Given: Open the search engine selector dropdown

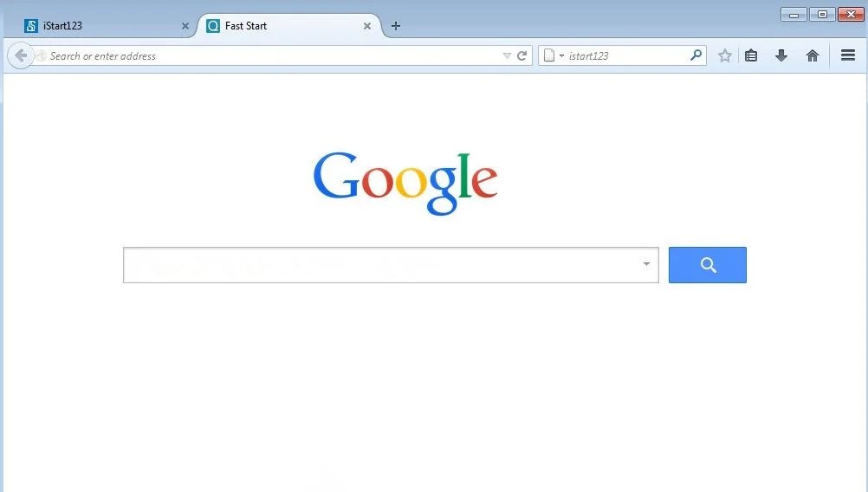Looking at the screenshot, I should click(x=553, y=55).
